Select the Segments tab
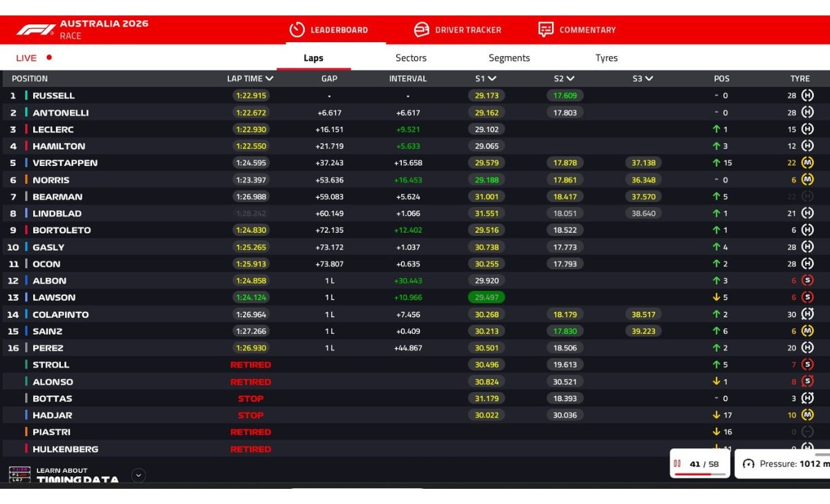Viewport: 830px width, 504px height. [x=509, y=58]
